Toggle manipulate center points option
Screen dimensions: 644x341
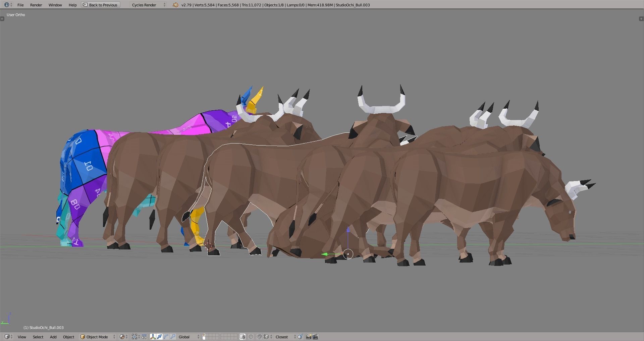(x=144, y=337)
